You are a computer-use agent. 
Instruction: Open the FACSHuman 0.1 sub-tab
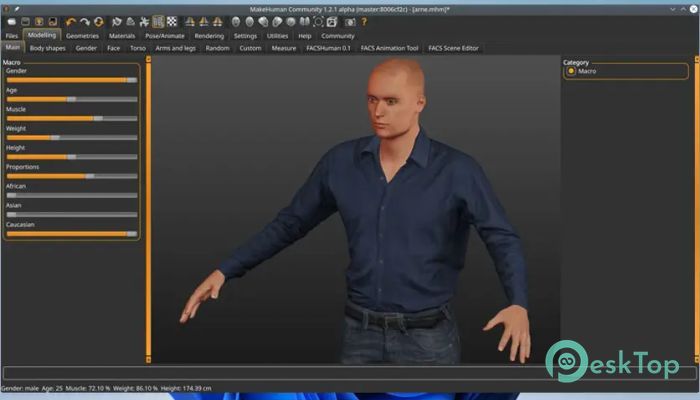click(328, 48)
